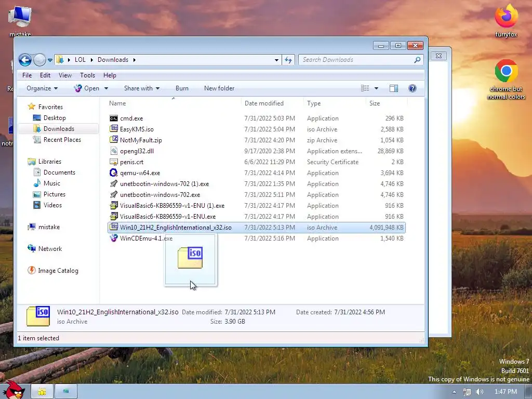
Task: Open the File menu
Action: tap(27, 75)
